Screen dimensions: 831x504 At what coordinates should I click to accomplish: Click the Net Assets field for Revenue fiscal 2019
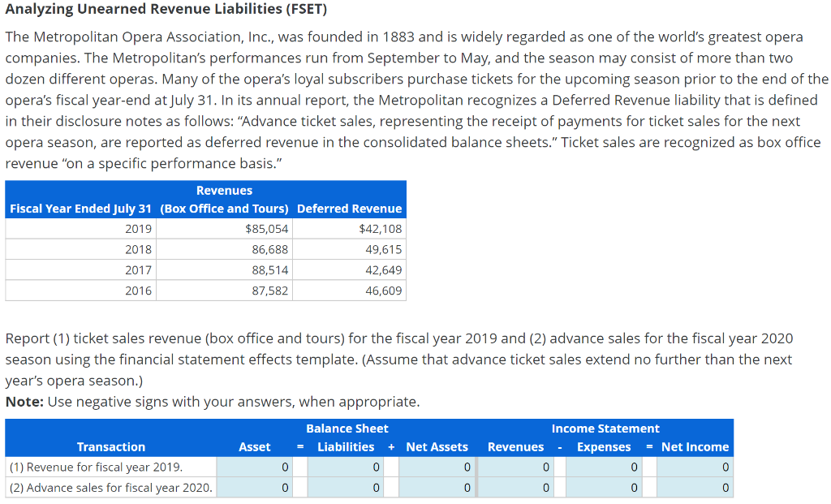437,467
